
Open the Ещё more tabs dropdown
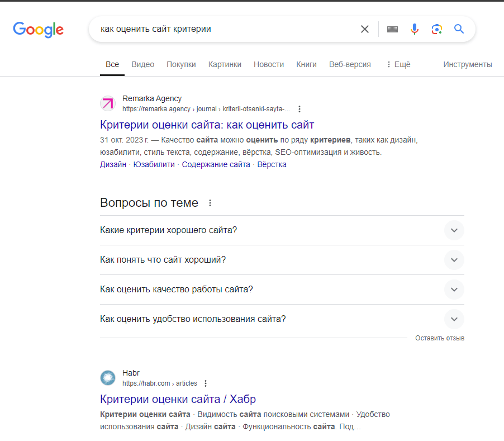[398, 64]
